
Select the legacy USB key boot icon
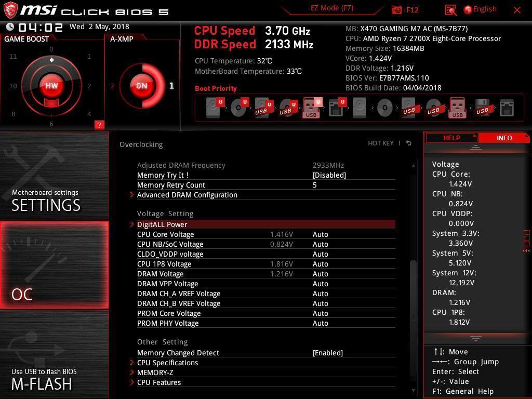click(x=458, y=108)
